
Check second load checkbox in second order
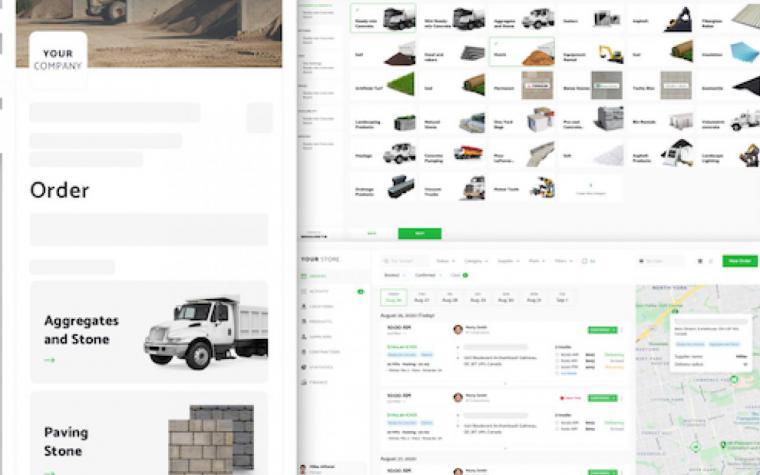pos(557,429)
